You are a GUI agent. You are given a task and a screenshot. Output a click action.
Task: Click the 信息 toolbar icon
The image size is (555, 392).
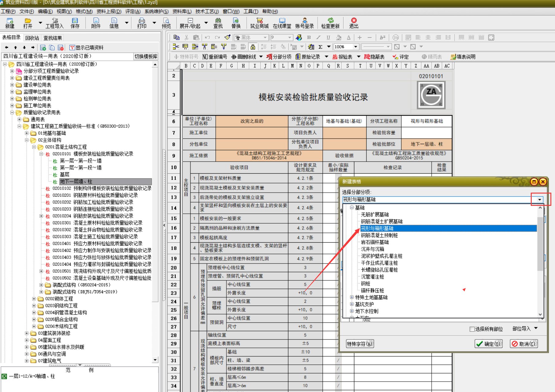pyautogui.click(x=114, y=23)
